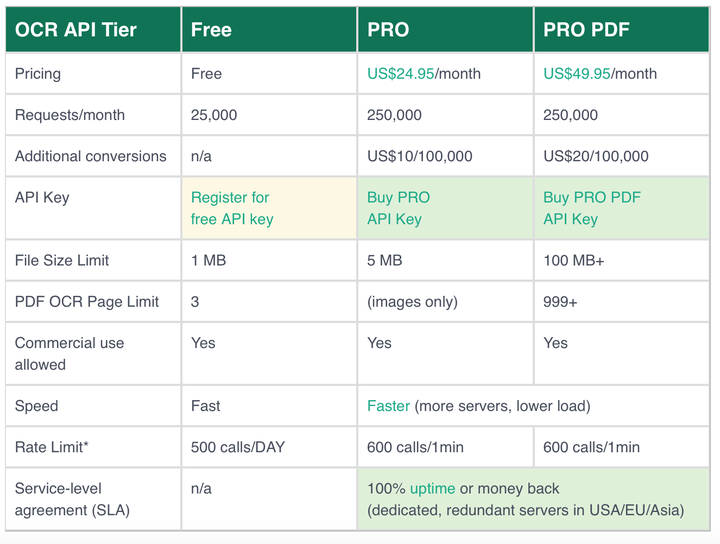720x544 pixels.
Task: Open the Buy PRO API Key link
Action: (398, 208)
